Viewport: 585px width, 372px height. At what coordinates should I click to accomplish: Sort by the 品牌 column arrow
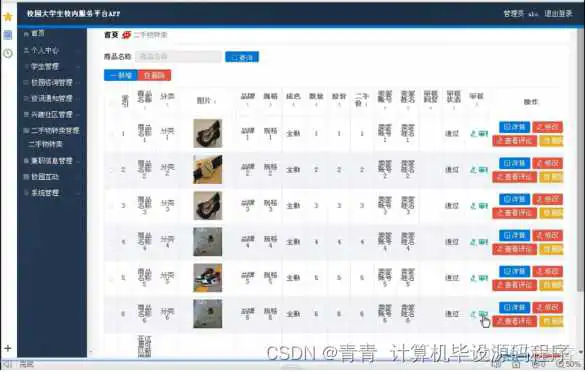[247, 105]
